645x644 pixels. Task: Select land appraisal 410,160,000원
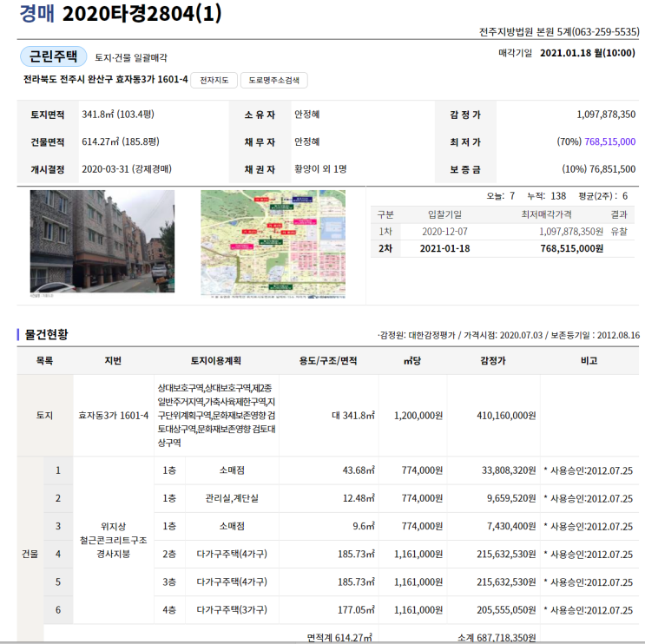coord(506,416)
